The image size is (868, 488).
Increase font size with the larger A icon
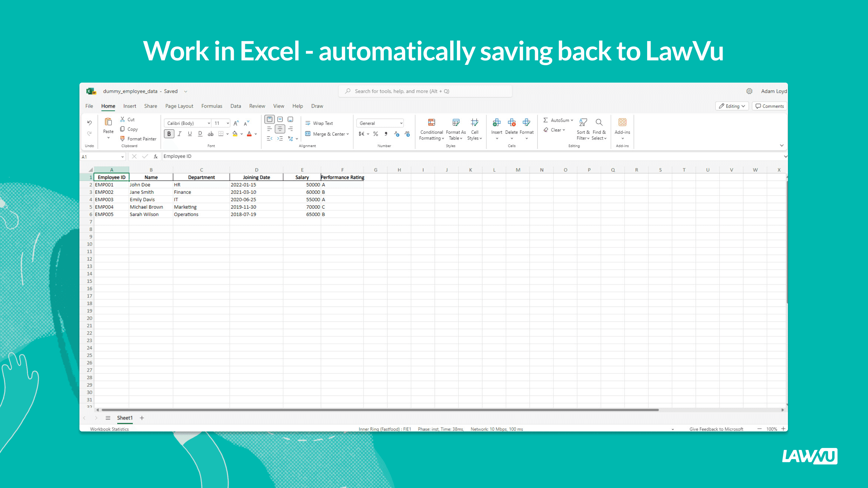[236, 123]
